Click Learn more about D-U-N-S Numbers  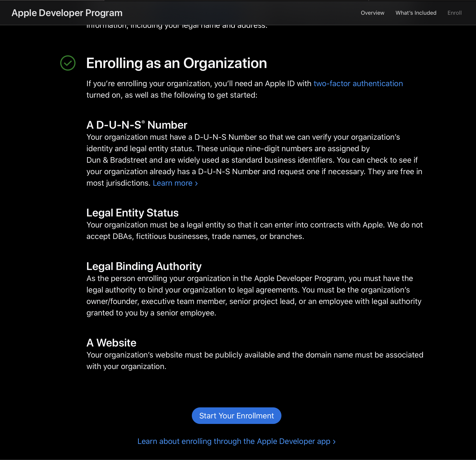(175, 183)
